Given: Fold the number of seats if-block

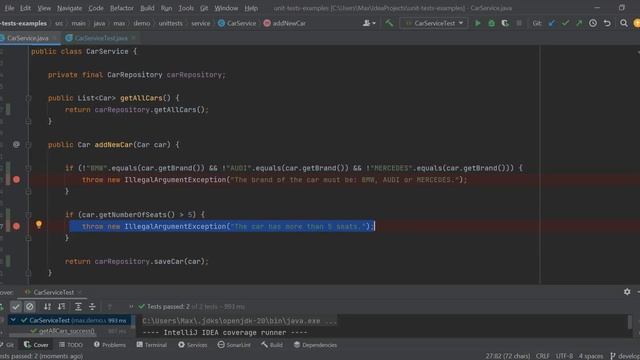Looking at the screenshot, I should [x=28, y=214].
